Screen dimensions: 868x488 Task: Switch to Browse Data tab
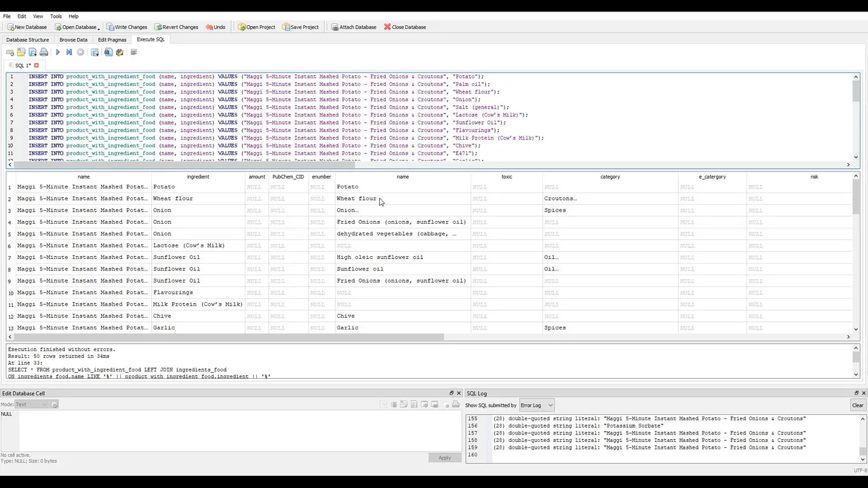(73, 40)
